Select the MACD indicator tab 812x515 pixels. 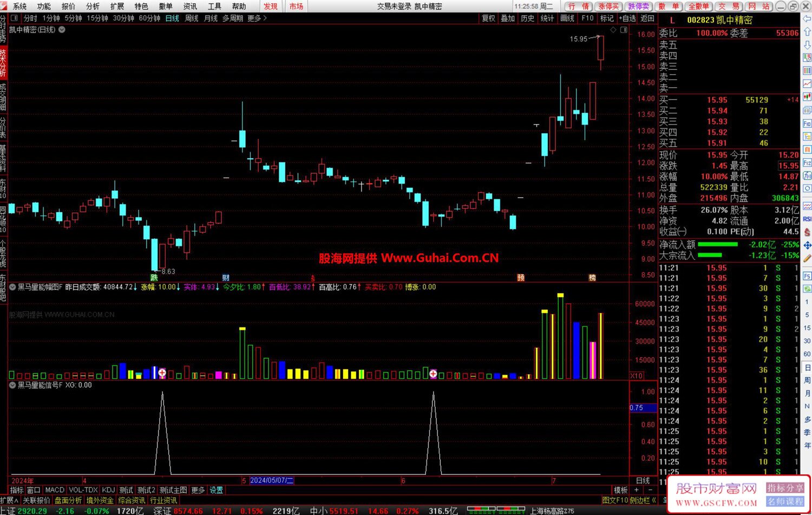55,490
